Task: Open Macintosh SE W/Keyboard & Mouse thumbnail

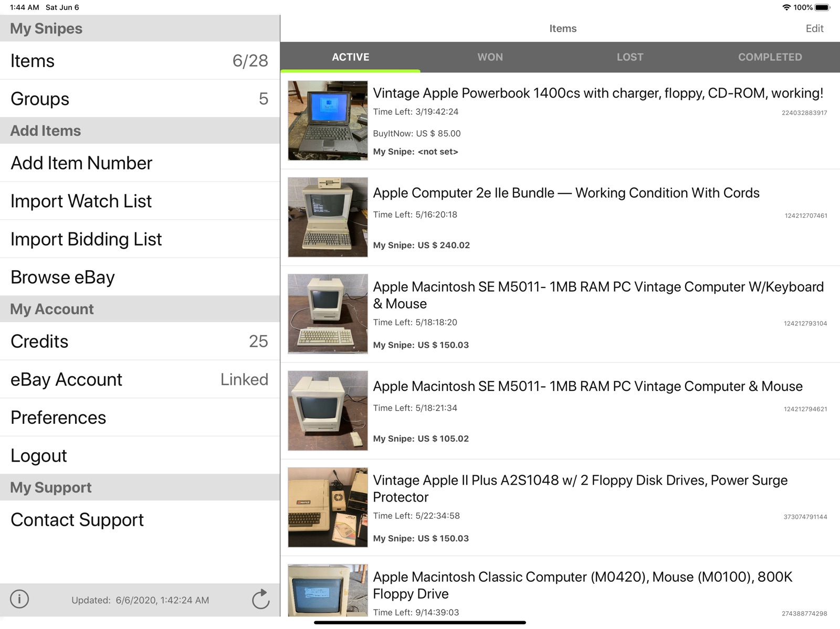Action: point(328,314)
